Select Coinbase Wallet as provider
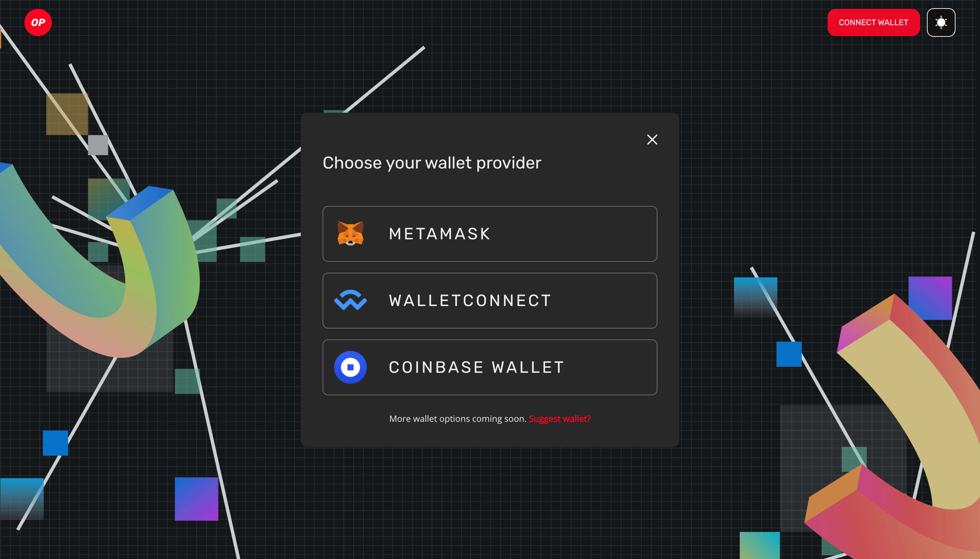The width and height of the screenshot is (980, 559). click(x=490, y=367)
